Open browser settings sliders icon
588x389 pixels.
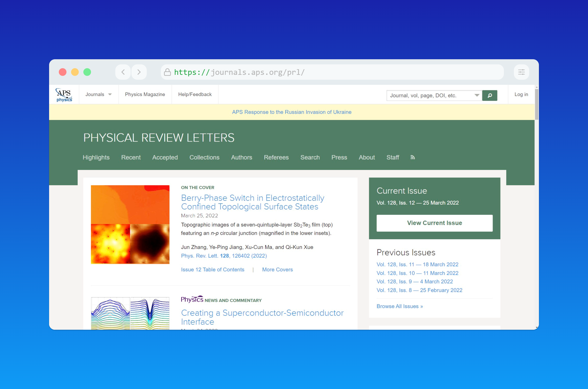[x=521, y=72]
